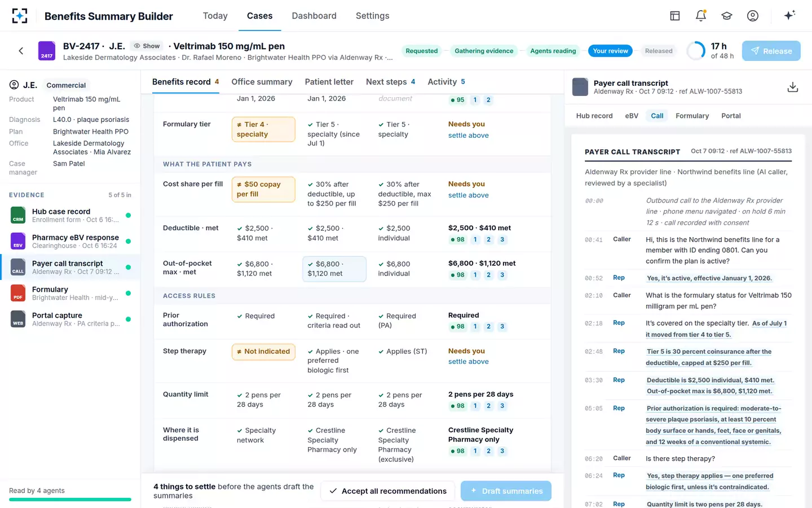Click 'settle above' in the Formulary tier row
This screenshot has width=812, height=508.
469,135
